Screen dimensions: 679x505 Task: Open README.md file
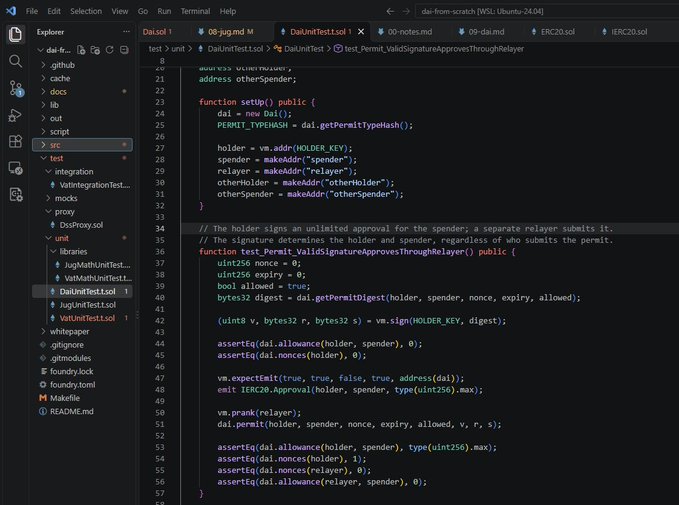(x=82, y=411)
